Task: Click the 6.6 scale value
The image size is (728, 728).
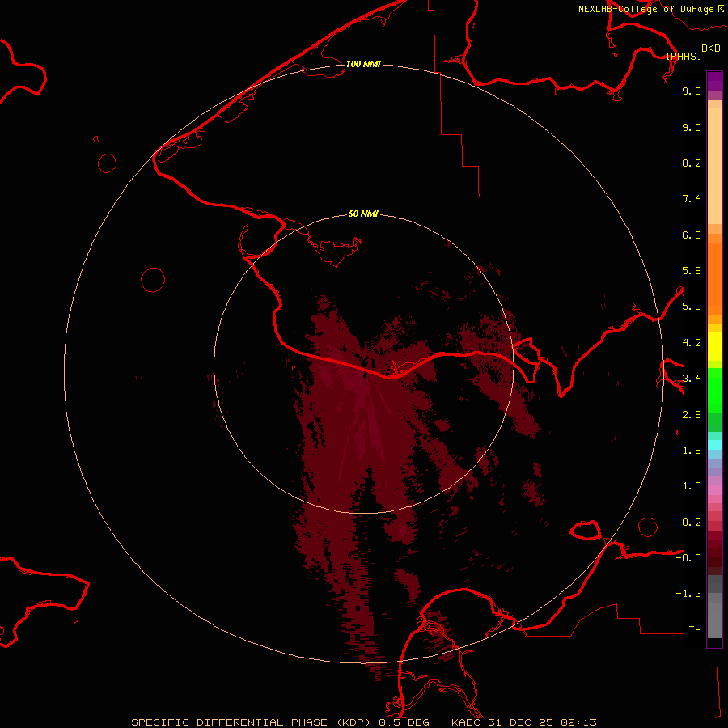Action: (692, 235)
